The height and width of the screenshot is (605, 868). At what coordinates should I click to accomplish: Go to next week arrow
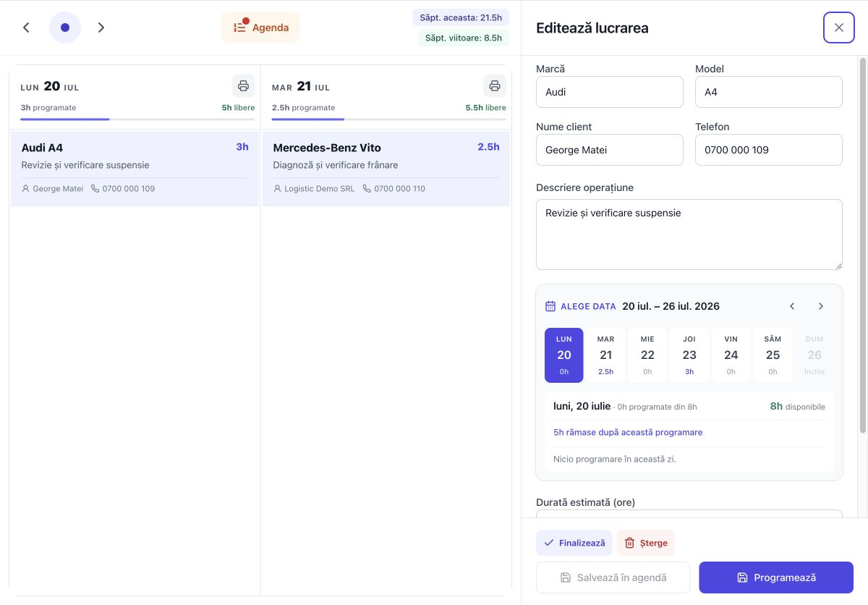click(x=101, y=27)
